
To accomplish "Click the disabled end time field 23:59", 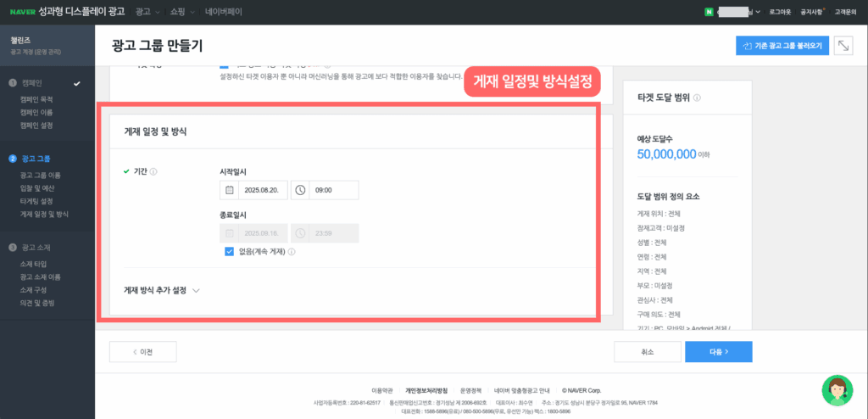I will [x=334, y=233].
